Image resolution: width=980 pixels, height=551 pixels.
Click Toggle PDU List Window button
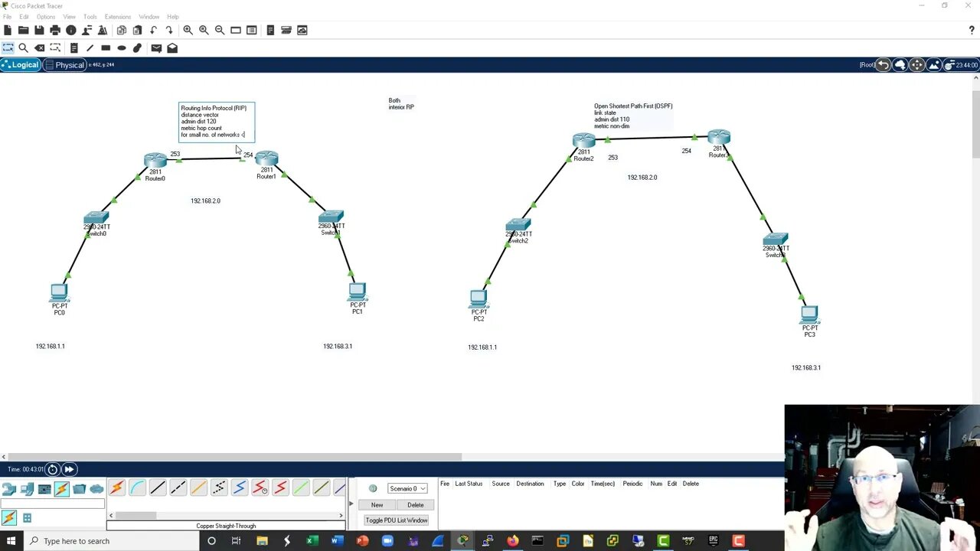click(x=397, y=520)
